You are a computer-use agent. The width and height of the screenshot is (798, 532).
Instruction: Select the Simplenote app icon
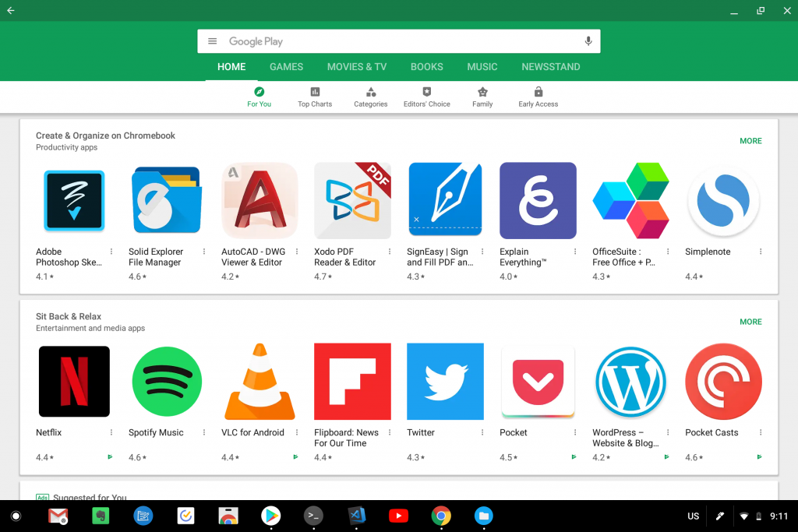click(x=723, y=200)
